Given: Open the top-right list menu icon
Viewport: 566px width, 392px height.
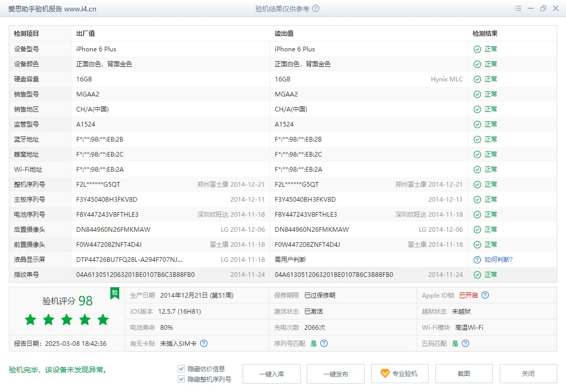Looking at the screenshot, I should (518, 9).
